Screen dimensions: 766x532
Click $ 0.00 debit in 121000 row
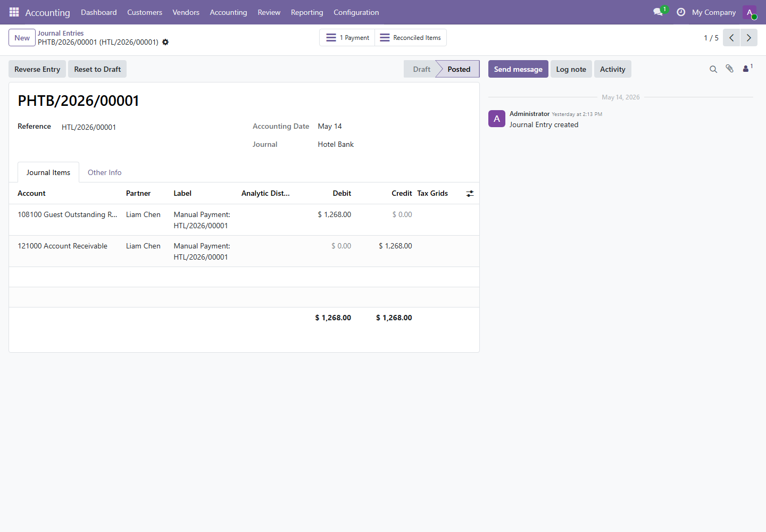[342, 246]
